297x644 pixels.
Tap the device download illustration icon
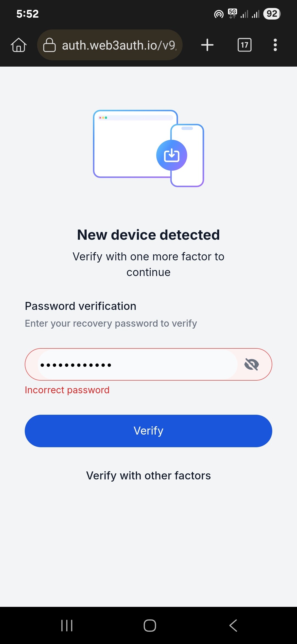(172, 155)
